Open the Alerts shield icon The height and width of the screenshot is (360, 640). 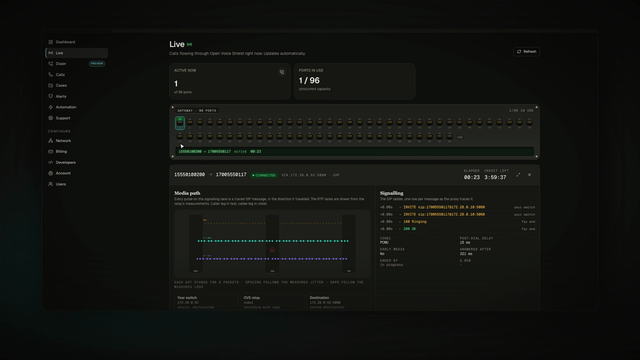[x=51, y=96]
